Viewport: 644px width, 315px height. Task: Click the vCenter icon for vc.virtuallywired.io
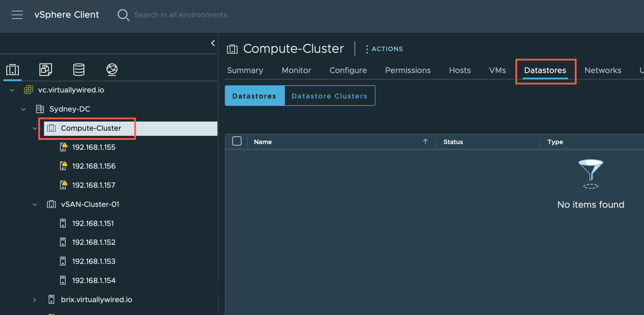point(28,90)
